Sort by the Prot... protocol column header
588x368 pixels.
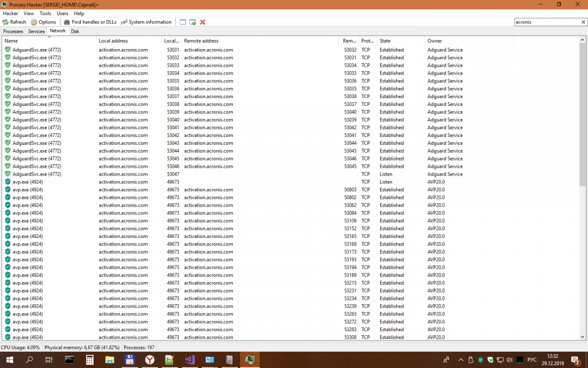point(367,41)
